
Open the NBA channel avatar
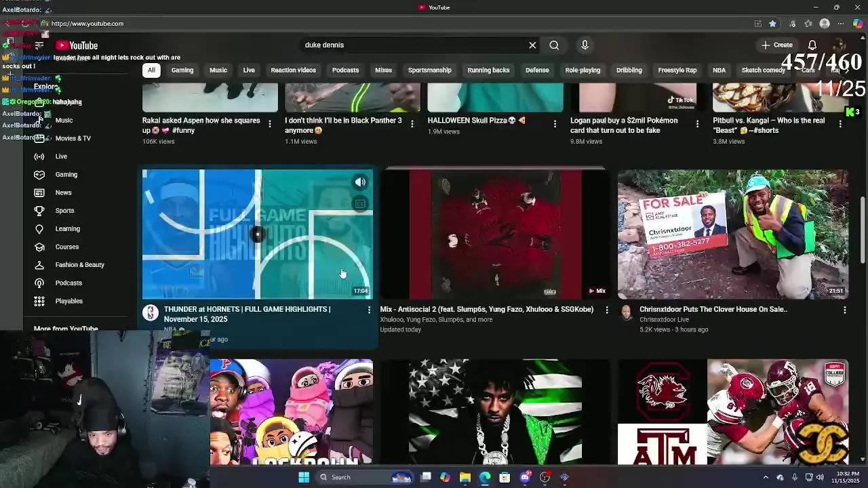point(151,312)
